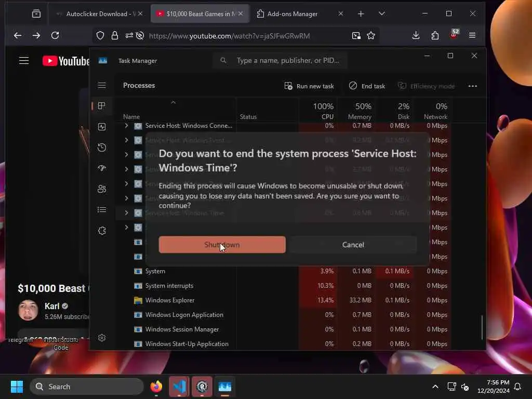The height and width of the screenshot is (399, 532).
Task: Bookmark this page with star icon
Action: click(x=371, y=36)
